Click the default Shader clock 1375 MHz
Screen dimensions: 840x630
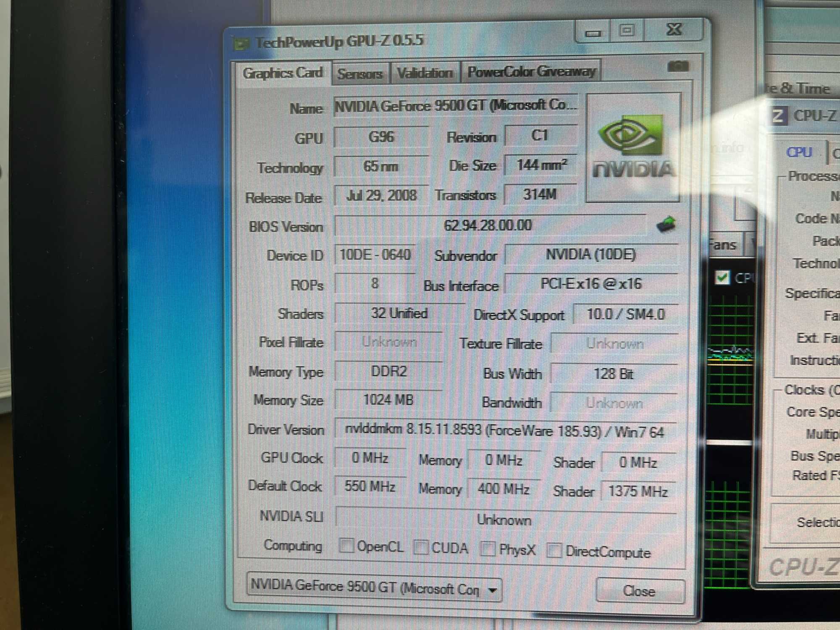point(638,491)
